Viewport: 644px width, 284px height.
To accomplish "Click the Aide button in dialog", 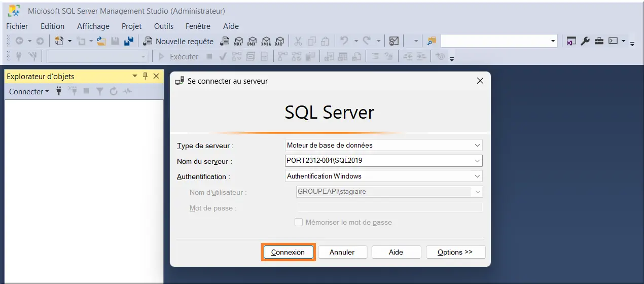I will (396, 252).
